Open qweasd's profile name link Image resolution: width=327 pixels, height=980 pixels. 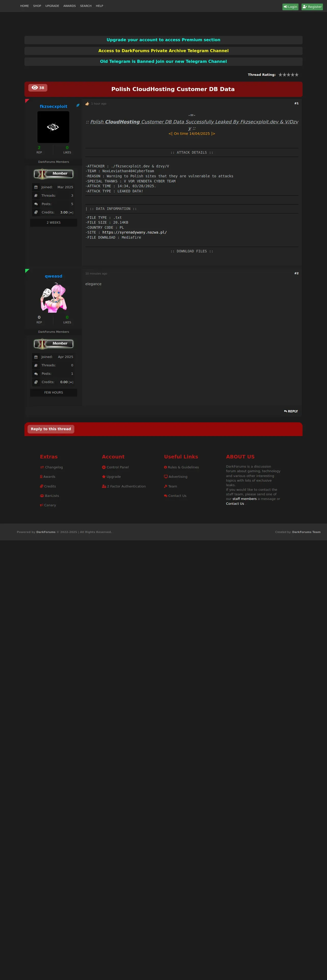(53, 276)
